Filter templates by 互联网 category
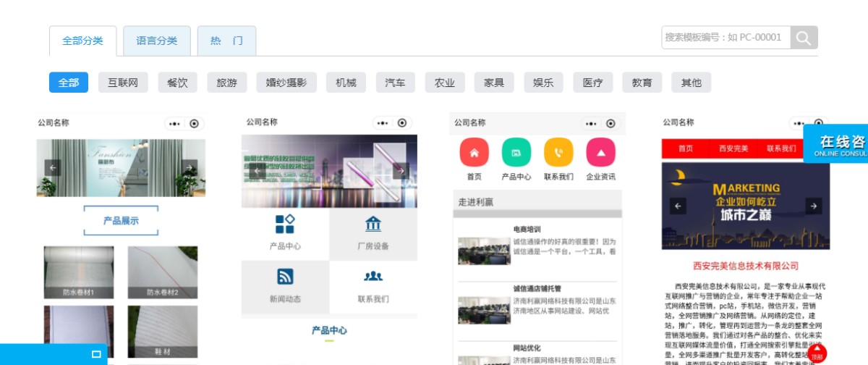This screenshot has width=868, height=365. pos(123,83)
